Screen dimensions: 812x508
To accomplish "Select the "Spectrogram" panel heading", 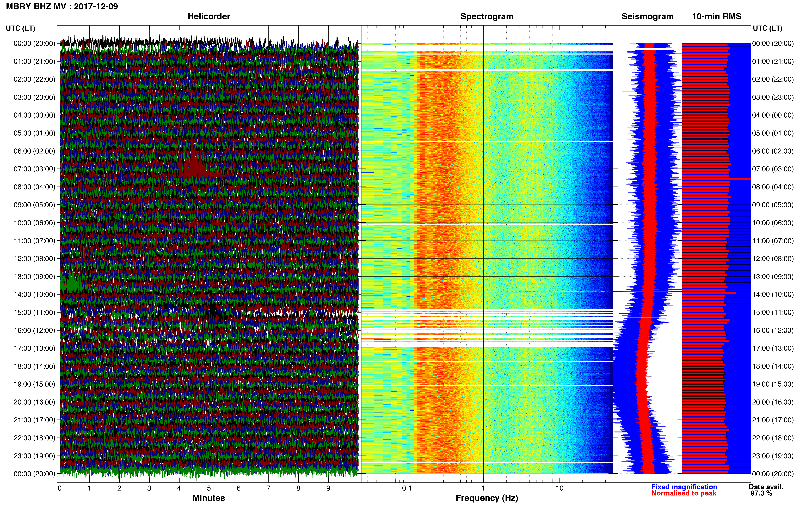I will tap(487, 16).
